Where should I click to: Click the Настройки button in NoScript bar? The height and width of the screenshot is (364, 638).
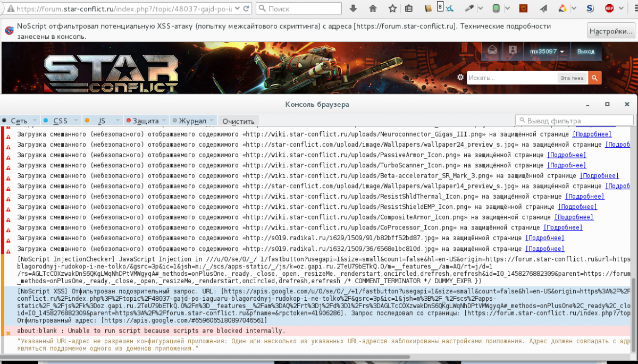(x=611, y=31)
